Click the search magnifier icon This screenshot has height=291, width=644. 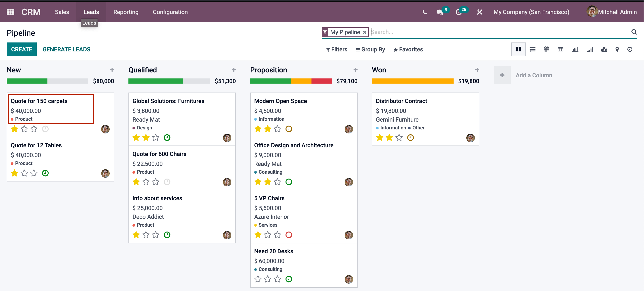634,32
